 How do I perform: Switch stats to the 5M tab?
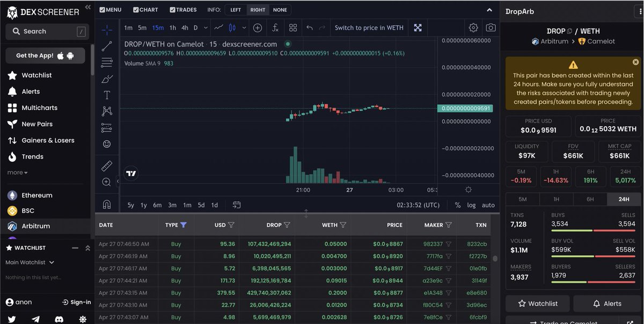(522, 199)
